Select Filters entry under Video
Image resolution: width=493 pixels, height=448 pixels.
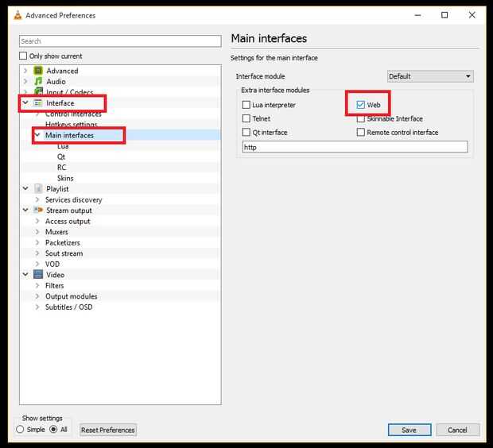click(x=54, y=286)
